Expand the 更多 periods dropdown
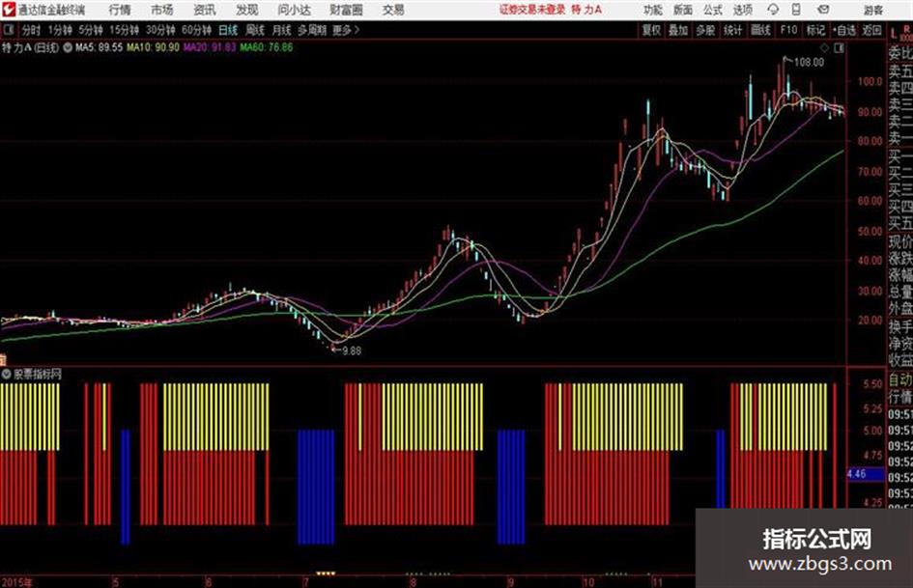Viewport: 913px width, 588px height. (346, 30)
